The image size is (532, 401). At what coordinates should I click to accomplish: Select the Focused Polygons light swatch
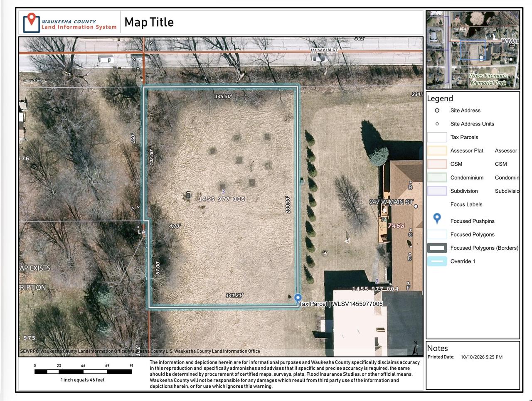click(437, 234)
